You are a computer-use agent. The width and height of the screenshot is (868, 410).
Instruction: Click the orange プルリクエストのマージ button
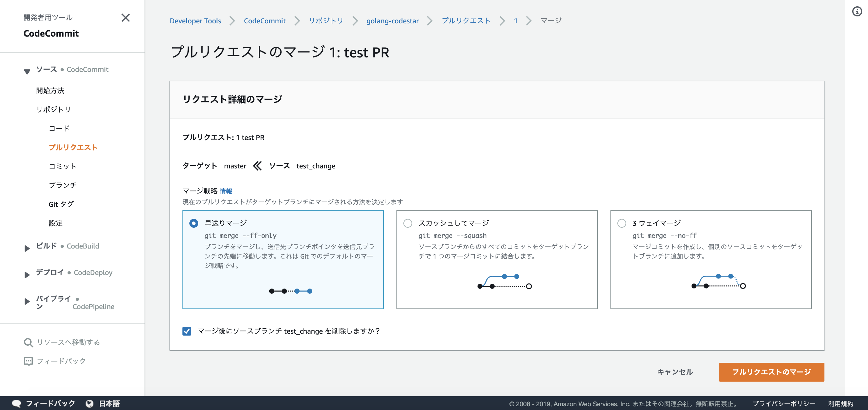pos(771,372)
